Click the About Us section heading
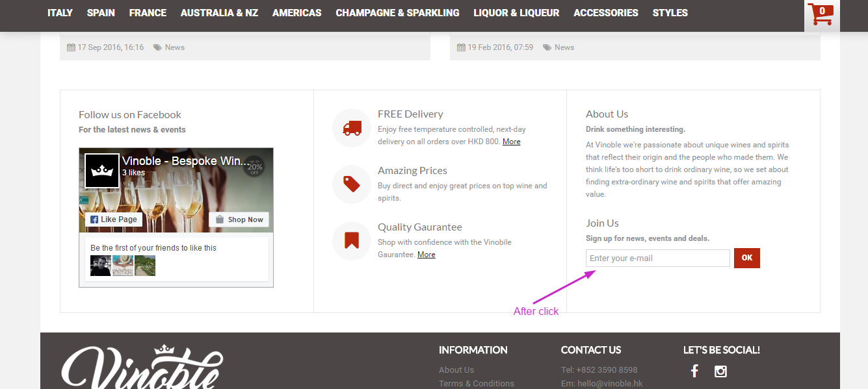Viewport: 868px width, 389px height. 607,114
